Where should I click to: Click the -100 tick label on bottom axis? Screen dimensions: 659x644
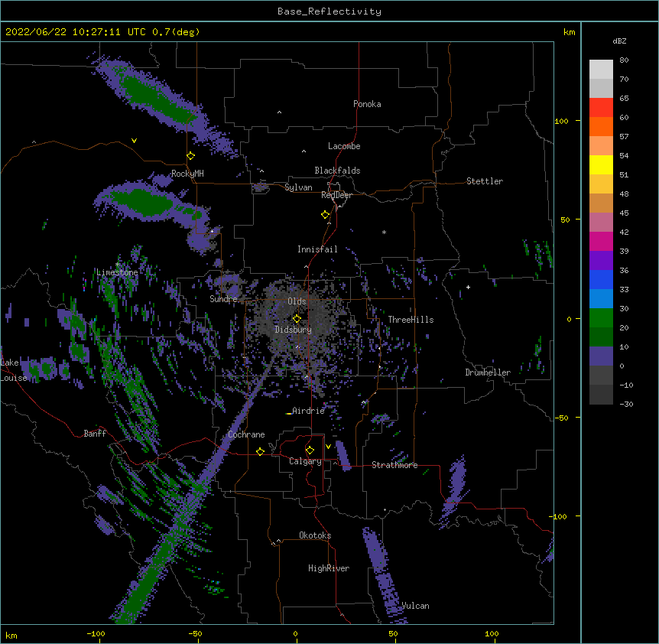(x=96, y=634)
